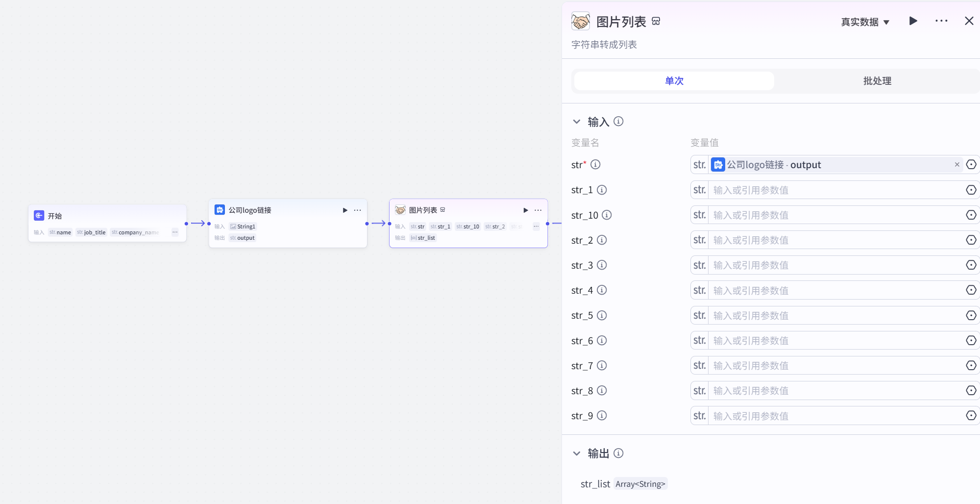Screen dimensions: 980x504
Task: Click the 公司logo链接 node title
Action: tap(250, 210)
